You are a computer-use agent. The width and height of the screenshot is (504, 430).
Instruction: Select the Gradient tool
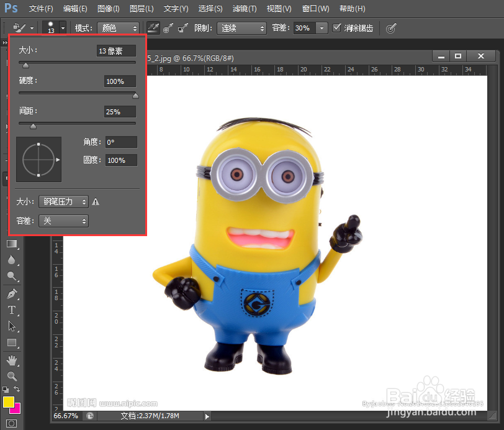(12, 244)
